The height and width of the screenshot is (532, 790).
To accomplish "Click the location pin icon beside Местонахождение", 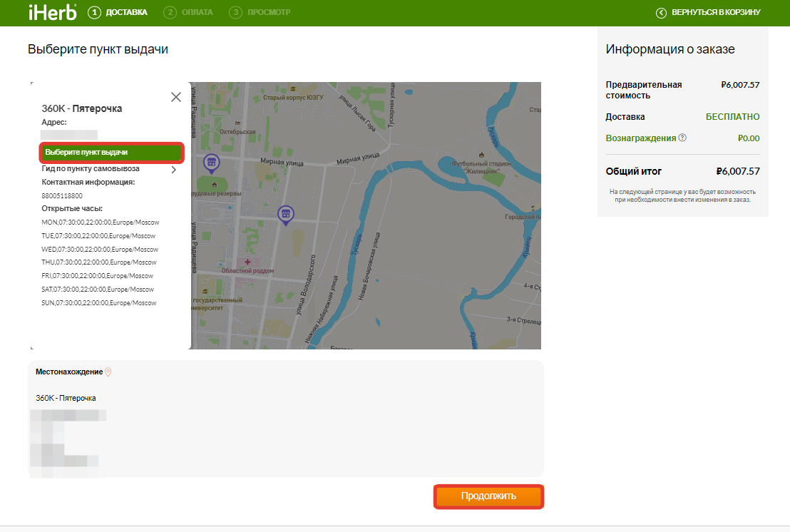I will click(108, 372).
